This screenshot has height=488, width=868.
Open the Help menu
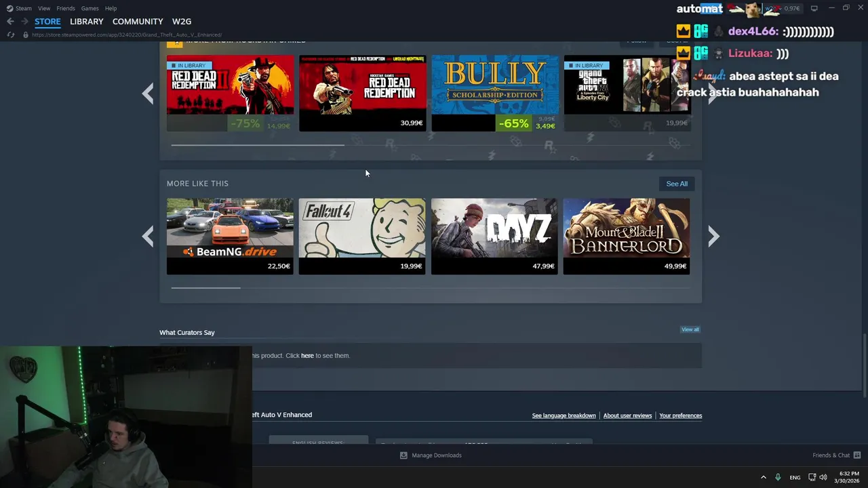pyautogui.click(x=111, y=8)
